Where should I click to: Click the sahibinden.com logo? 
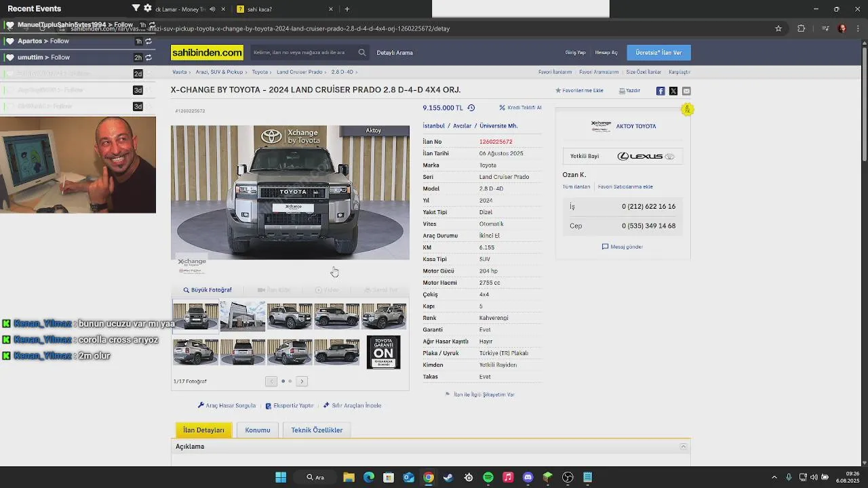(x=207, y=52)
